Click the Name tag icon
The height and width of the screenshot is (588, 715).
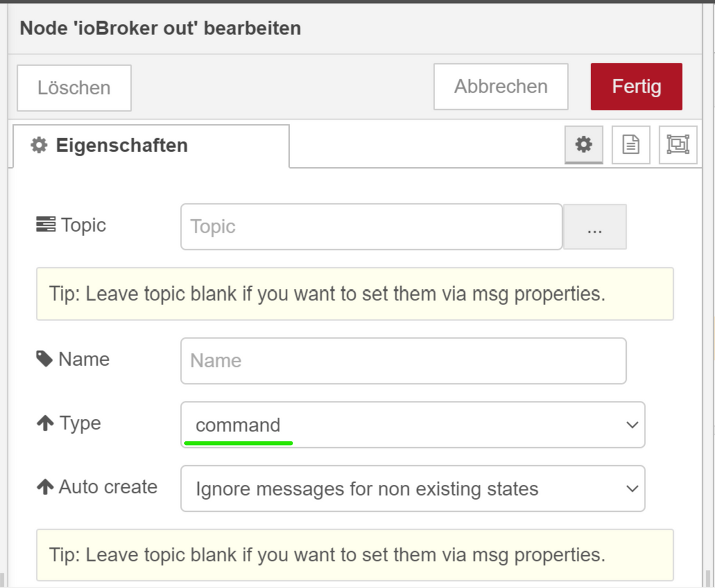point(45,359)
